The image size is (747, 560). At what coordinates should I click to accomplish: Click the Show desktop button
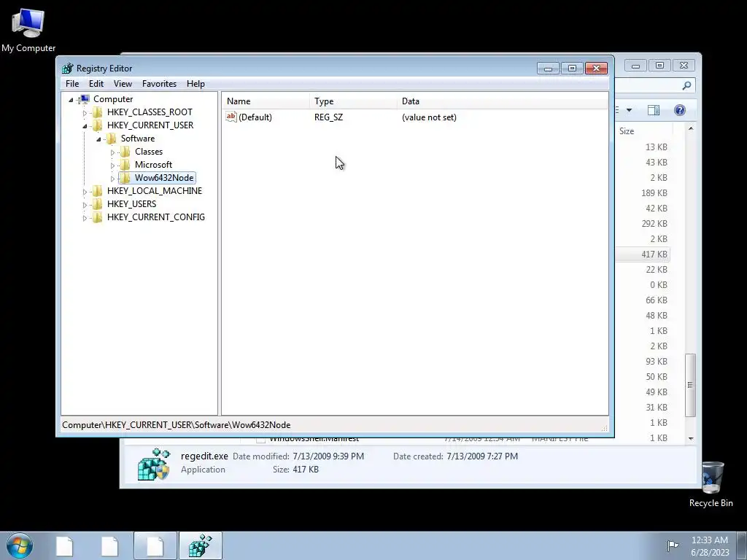[742, 545]
